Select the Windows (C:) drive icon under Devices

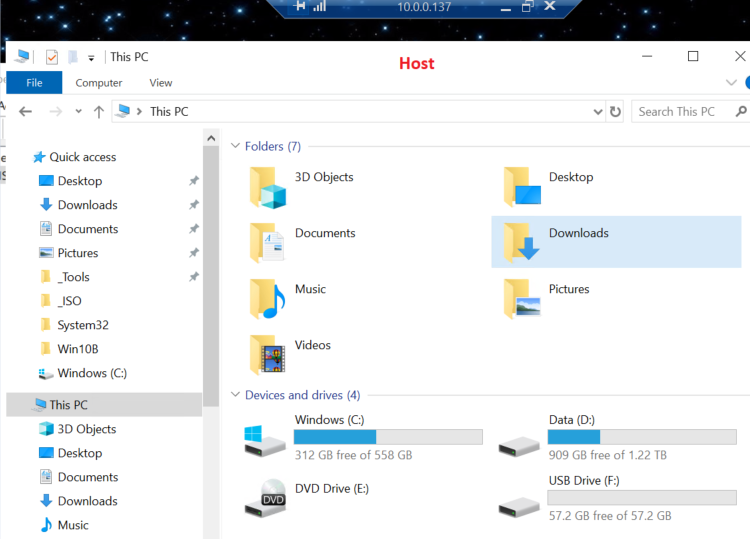[265, 442]
